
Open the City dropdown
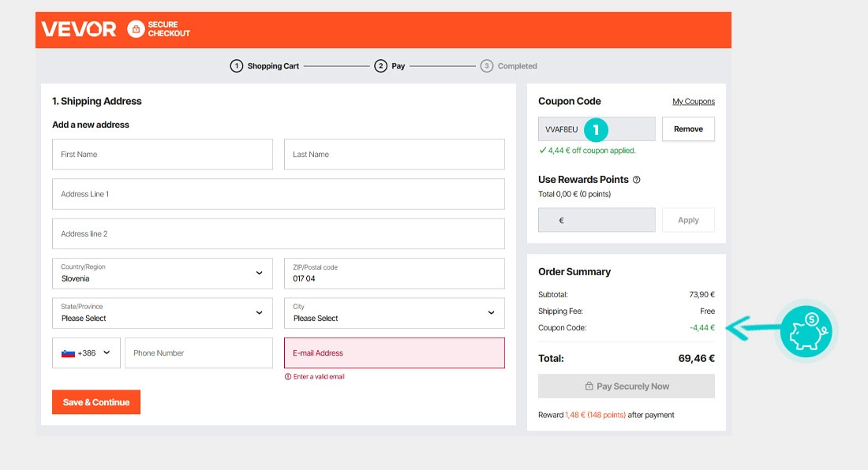point(394,313)
